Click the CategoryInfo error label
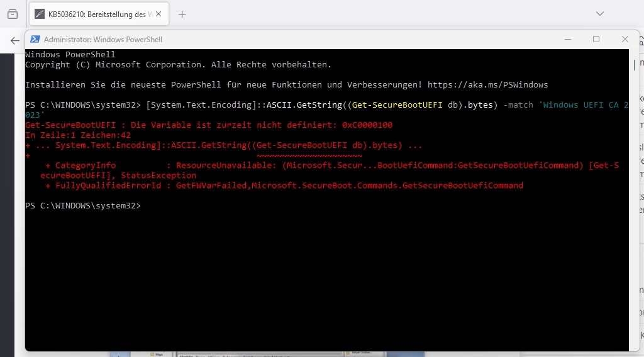This screenshot has height=357, width=644. pyautogui.click(x=86, y=166)
